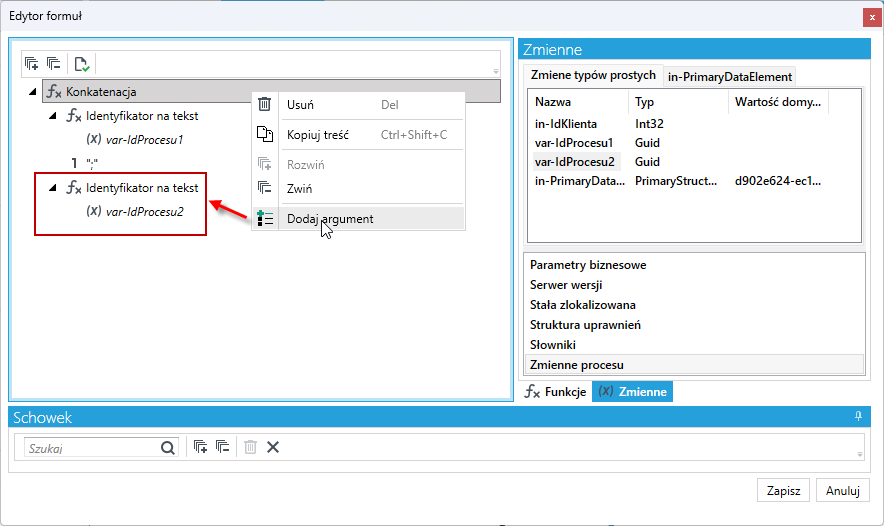This screenshot has height=526, width=884.
Task: Click the Typ column header
Action: point(678,102)
